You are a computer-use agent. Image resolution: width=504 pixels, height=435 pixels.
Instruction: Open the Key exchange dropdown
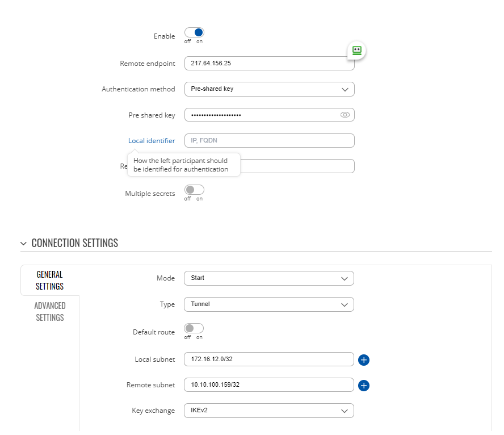pyautogui.click(x=269, y=410)
